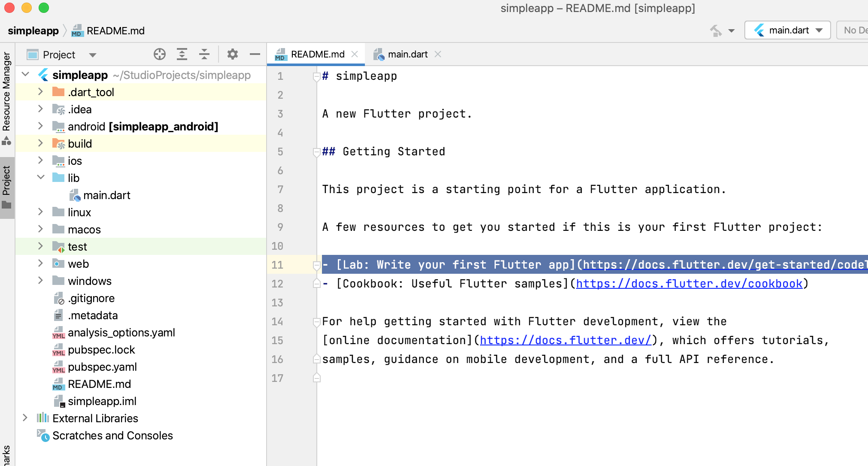The height and width of the screenshot is (466, 868).
Task: Click the docs.flutter.dev/cookbook link
Action: pyautogui.click(x=689, y=284)
